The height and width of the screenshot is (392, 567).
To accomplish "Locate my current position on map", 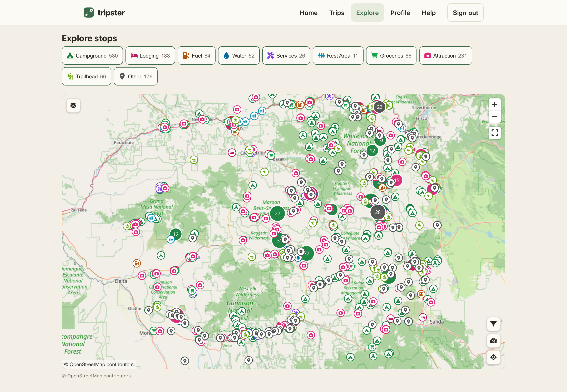I will click(493, 357).
